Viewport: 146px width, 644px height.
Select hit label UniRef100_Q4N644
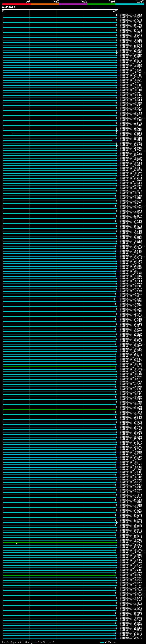coord(131,178)
